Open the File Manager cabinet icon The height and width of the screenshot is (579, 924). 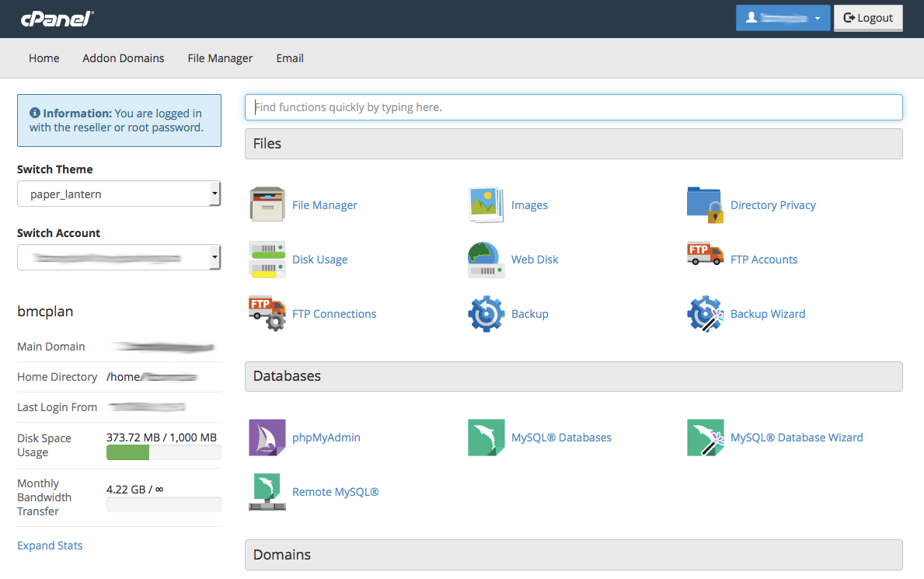[267, 204]
